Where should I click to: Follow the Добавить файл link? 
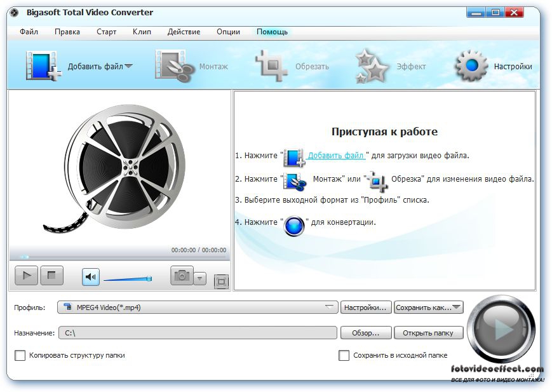[336, 155]
